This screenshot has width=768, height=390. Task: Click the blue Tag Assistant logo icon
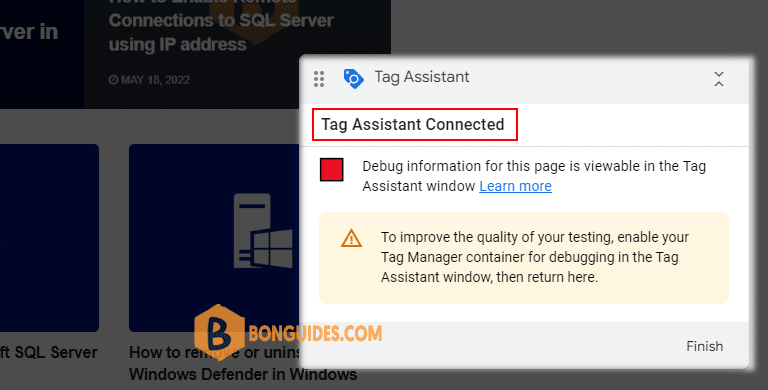point(353,78)
